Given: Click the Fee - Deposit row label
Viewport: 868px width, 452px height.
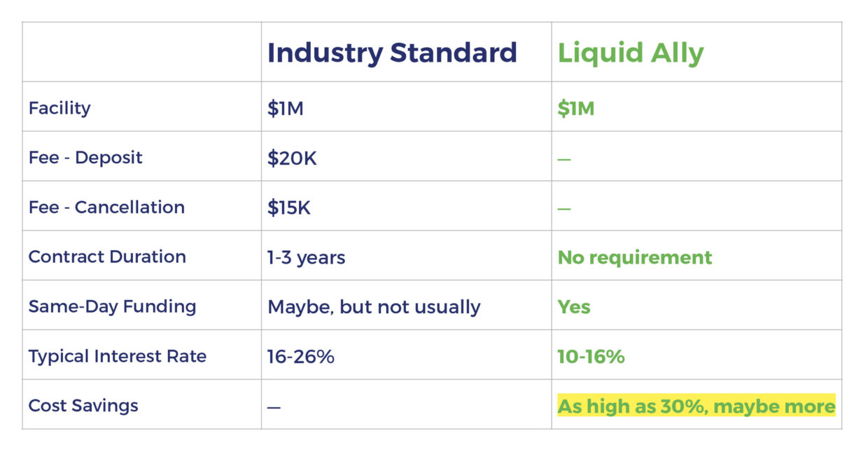Looking at the screenshot, I should point(85,157).
